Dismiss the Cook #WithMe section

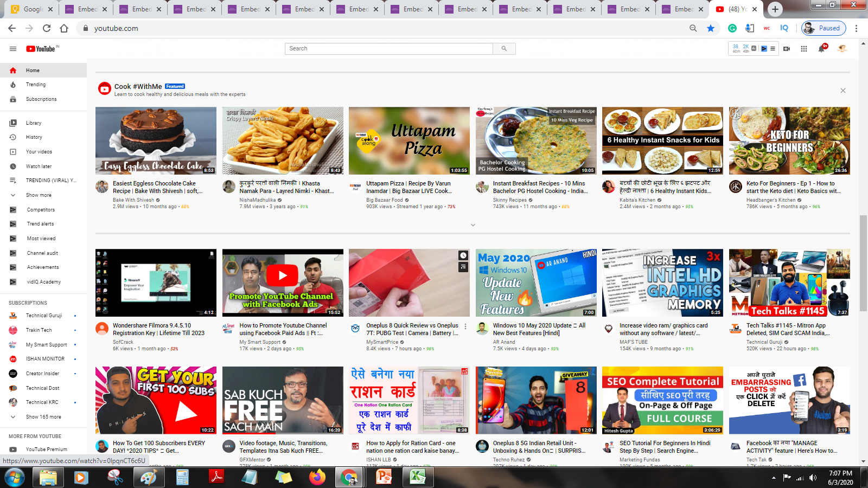(x=843, y=91)
